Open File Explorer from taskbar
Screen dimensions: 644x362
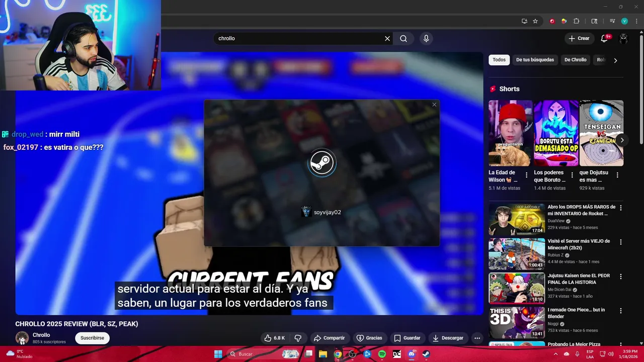tap(323, 354)
